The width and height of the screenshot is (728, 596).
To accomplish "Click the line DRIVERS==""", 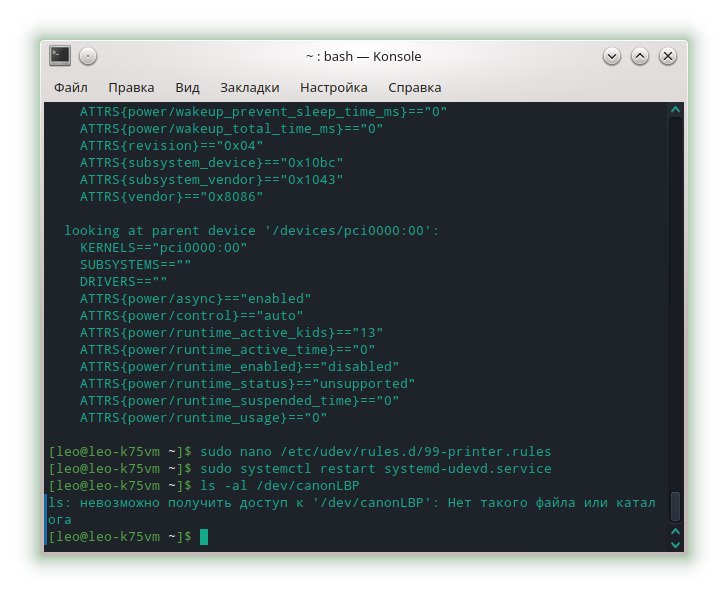I will pos(123,282).
